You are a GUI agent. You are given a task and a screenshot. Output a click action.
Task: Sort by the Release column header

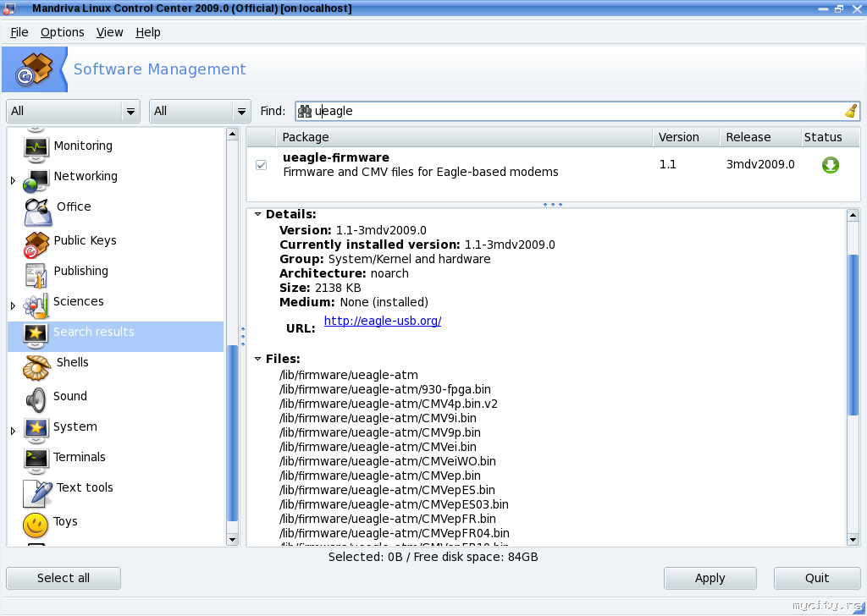(x=760, y=137)
